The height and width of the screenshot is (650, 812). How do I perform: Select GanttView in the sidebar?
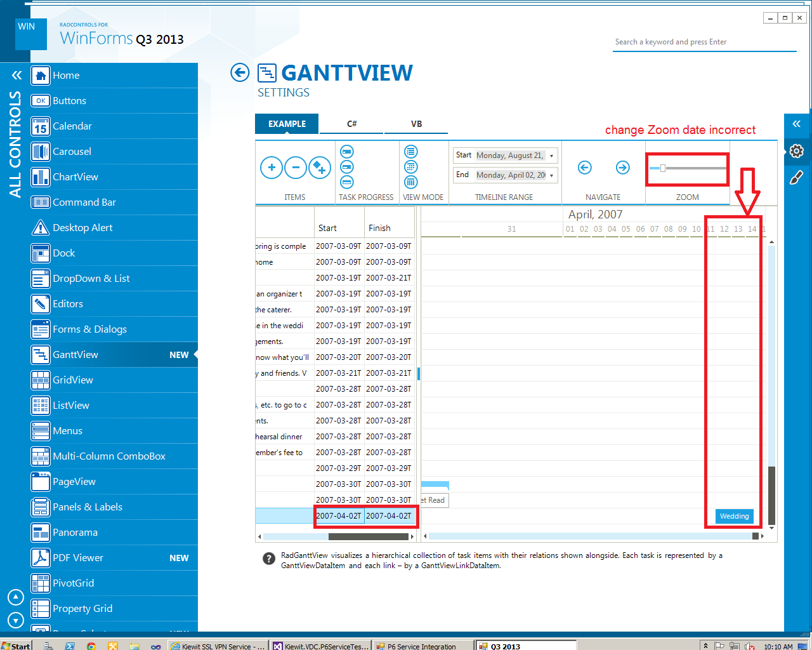pos(114,355)
